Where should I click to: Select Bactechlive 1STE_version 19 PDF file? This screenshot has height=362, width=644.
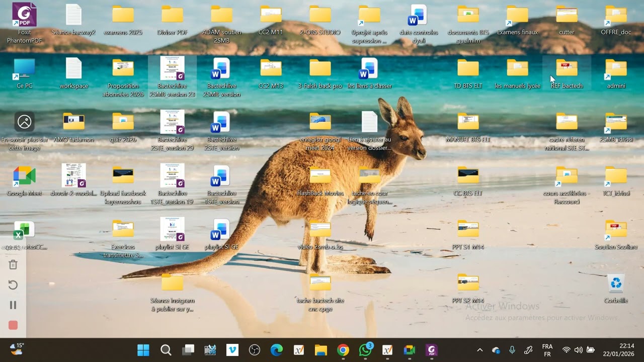(172, 185)
